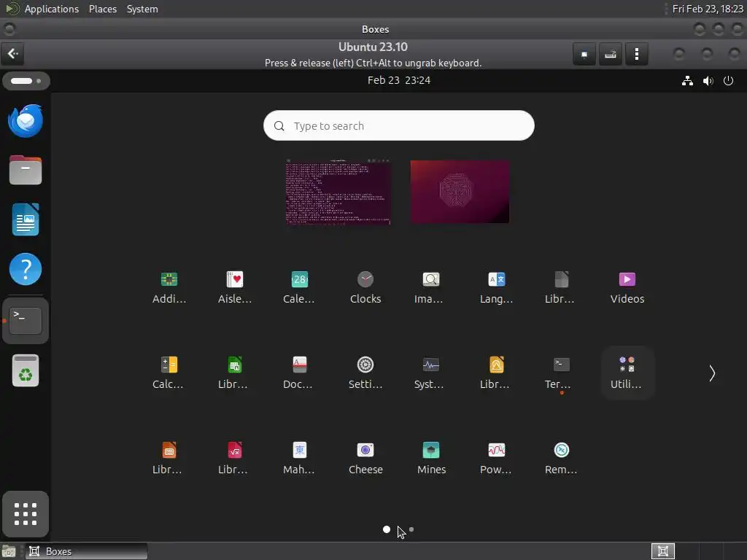Launch the Mines game
Screen dimensions: 747x560
pos(430,458)
